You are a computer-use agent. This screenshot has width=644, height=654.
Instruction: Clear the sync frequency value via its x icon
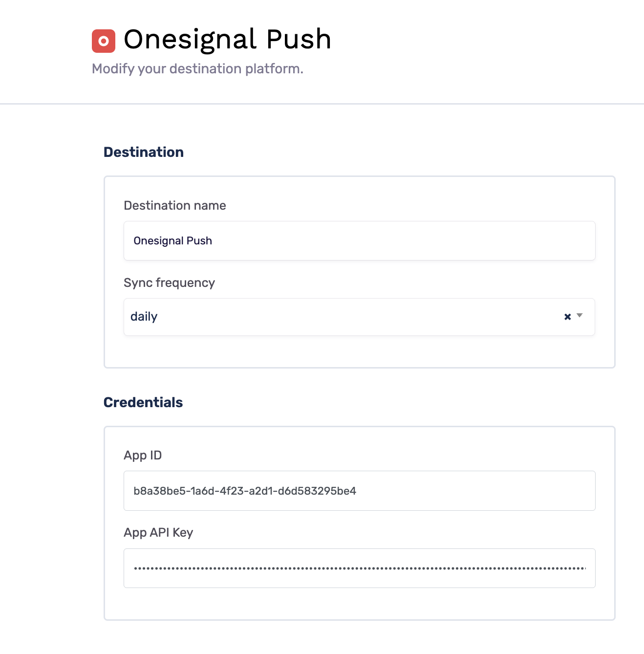tap(567, 317)
